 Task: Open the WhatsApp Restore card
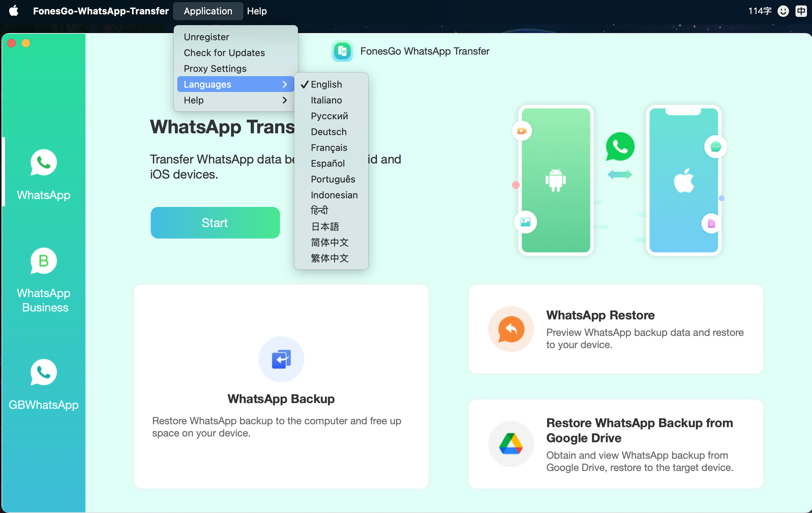click(x=616, y=329)
